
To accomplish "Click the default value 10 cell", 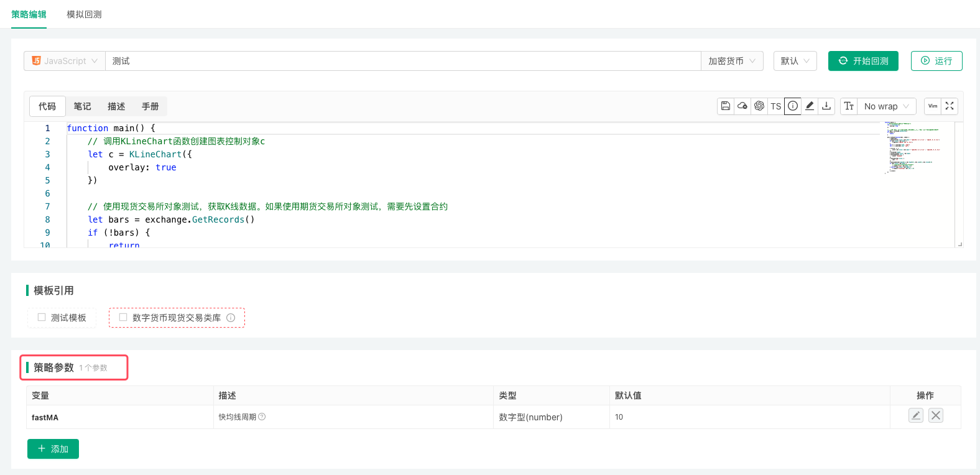I will pyautogui.click(x=750, y=417).
